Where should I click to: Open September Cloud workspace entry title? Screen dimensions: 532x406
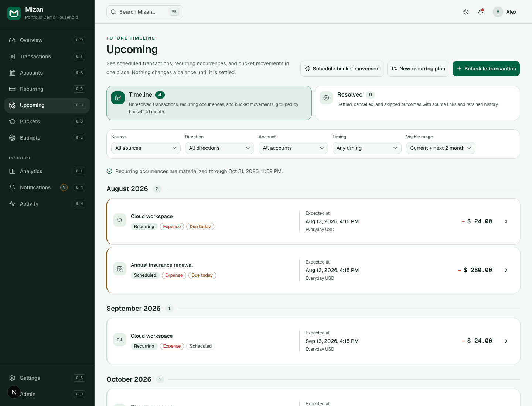click(151, 336)
